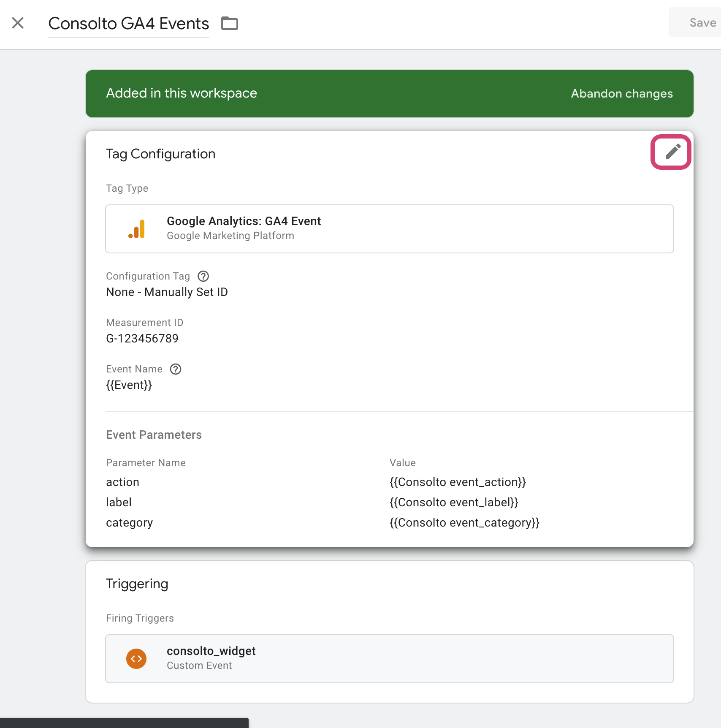Click None - Manually Set ID value
This screenshot has width=721, height=728.
[x=167, y=292]
